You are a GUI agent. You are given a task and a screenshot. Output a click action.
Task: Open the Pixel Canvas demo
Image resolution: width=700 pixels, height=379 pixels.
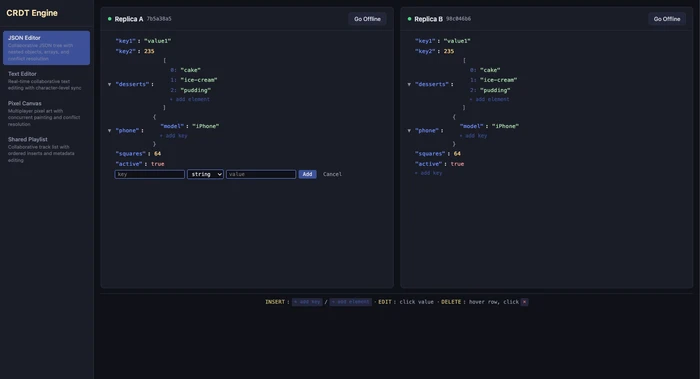(x=46, y=113)
